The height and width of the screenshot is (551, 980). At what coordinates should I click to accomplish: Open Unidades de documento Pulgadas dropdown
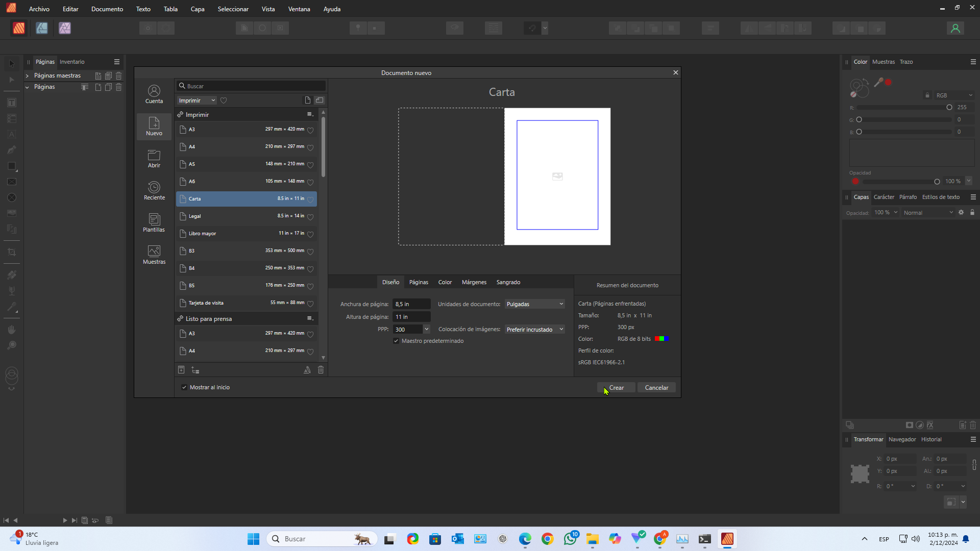click(x=534, y=304)
